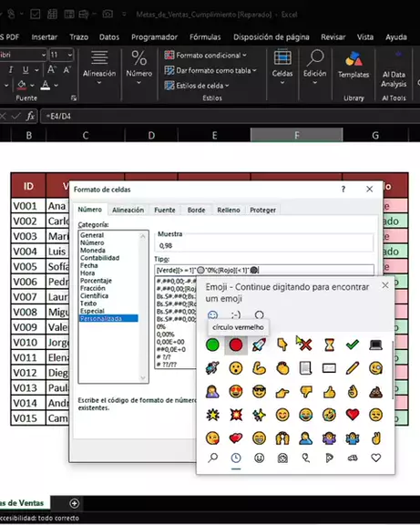Open AI Data Analysis tool
The width and height of the screenshot is (420, 525).
click(394, 69)
